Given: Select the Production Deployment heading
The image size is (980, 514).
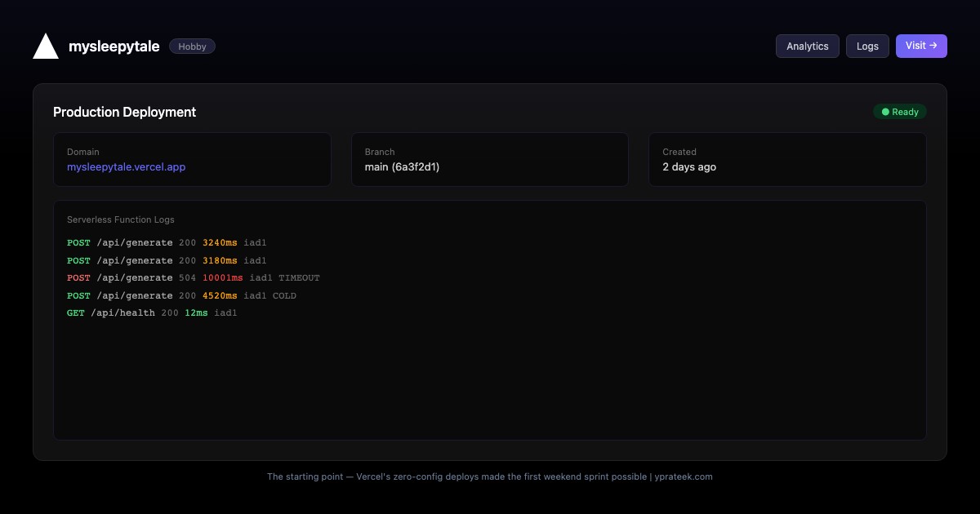Looking at the screenshot, I should (x=125, y=112).
